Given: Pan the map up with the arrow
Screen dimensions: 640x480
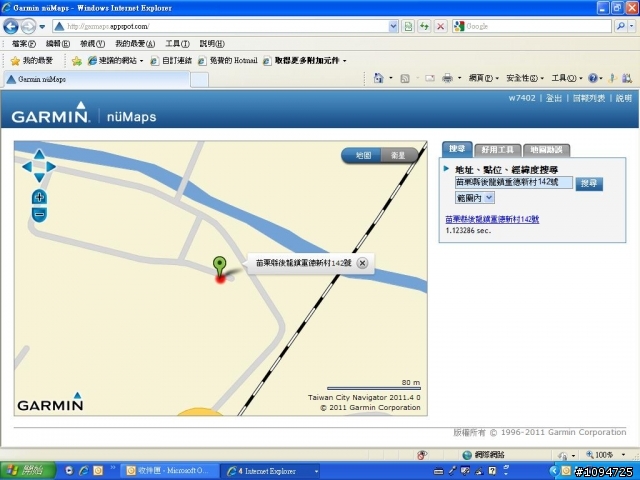Looking at the screenshot, I should [x=39, y=154].
